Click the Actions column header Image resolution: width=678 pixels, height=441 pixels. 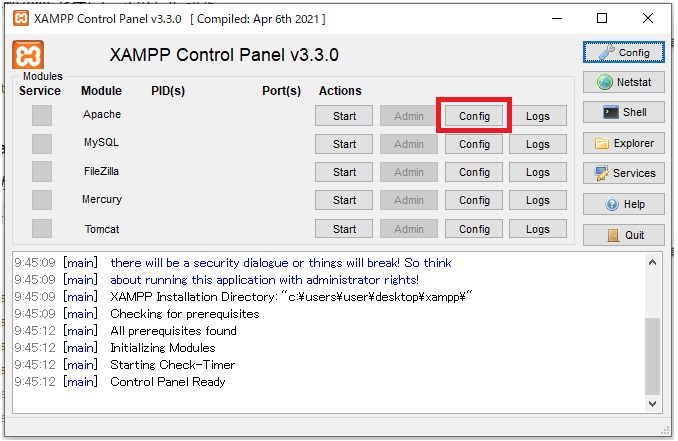pos(340,91)
